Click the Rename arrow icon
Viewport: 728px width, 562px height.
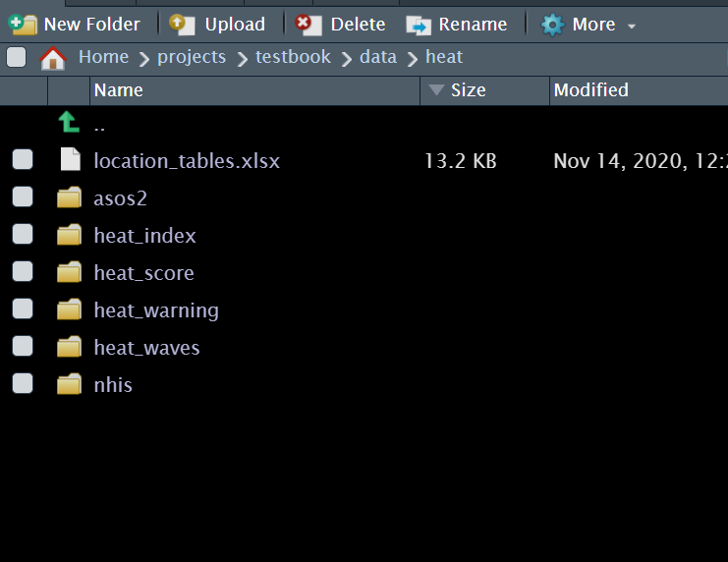(419, 26)
